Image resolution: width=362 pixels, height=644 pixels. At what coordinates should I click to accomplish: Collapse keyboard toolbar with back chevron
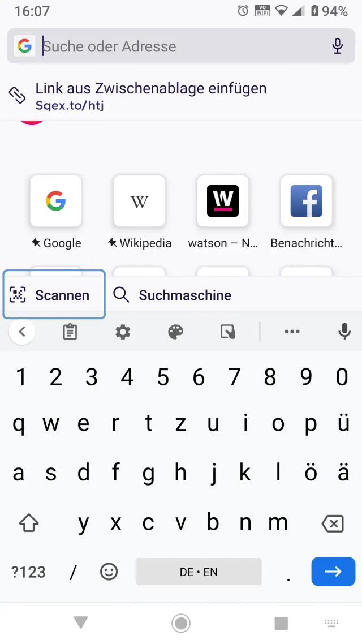(22, 332)
